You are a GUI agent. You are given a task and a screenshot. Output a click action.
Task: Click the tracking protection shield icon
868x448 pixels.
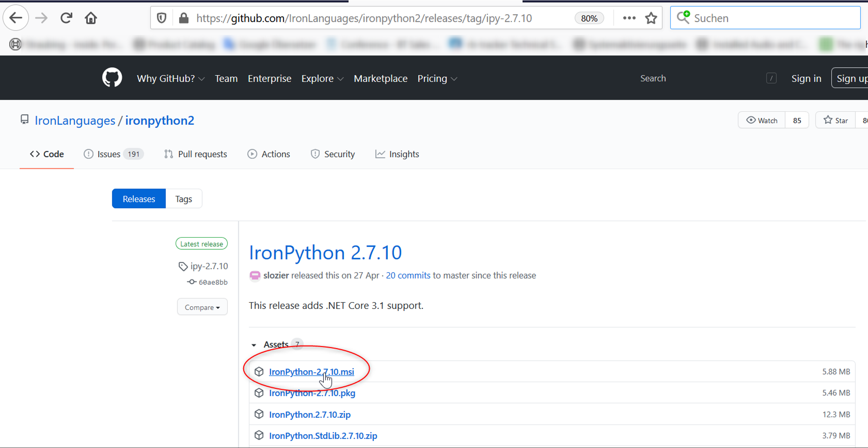click(161, 18)
